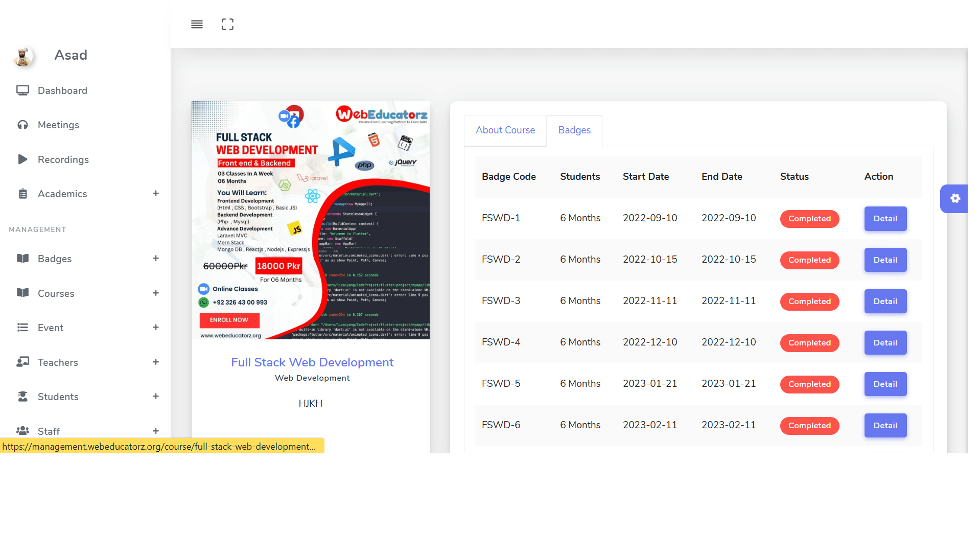This screenshot has width=980, height=556.
Task: Expand the Courses submenu plus
Action: 156,293
